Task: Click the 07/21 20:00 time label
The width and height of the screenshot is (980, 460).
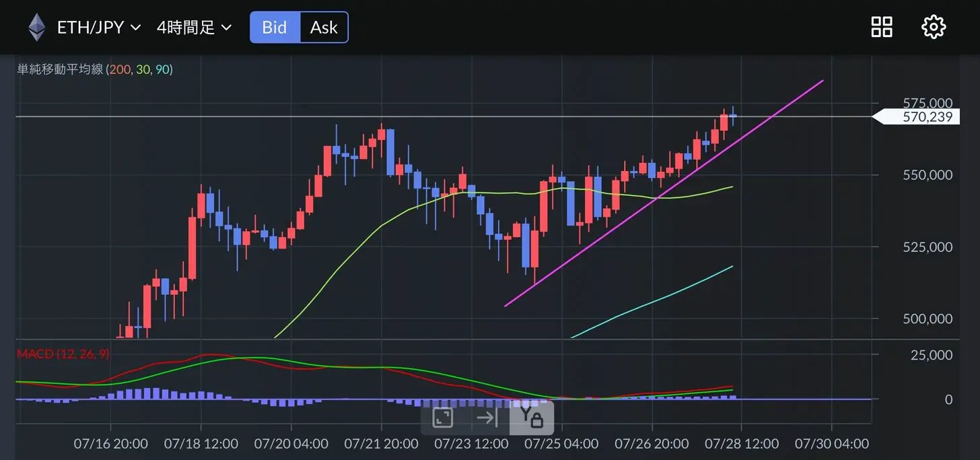Action: [381, 445]
